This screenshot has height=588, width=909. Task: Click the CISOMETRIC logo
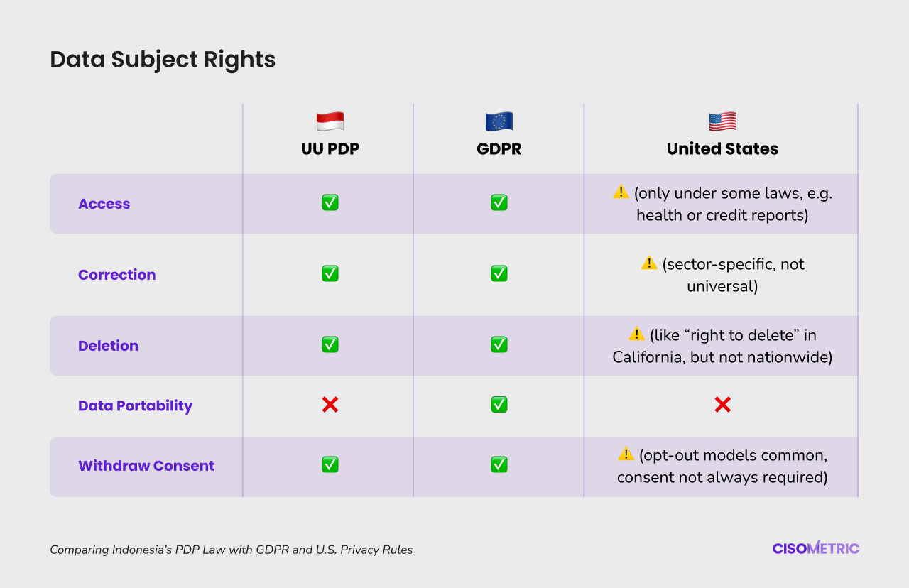(816, 548)
